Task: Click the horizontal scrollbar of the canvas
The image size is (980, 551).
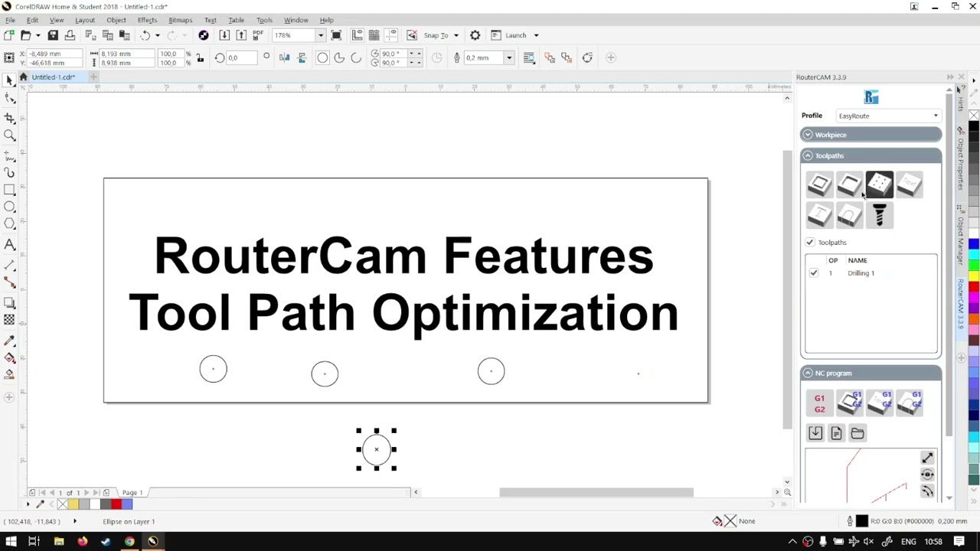Action: tap(596, 493)
